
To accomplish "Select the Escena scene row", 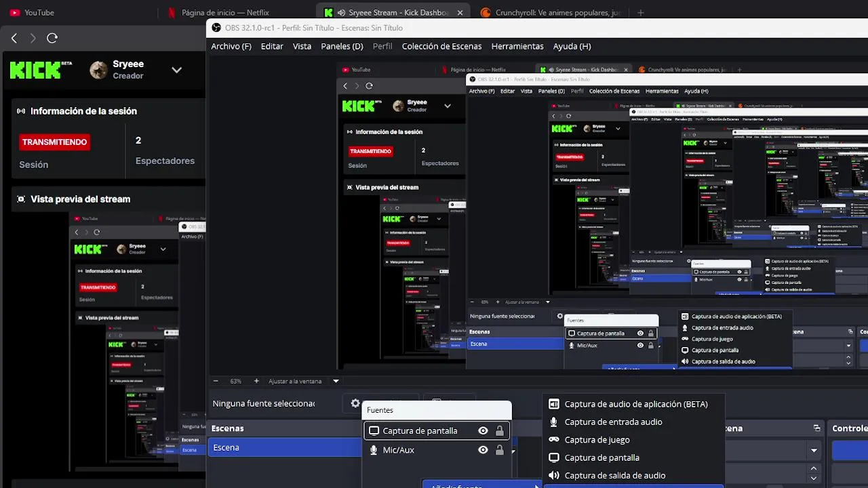I will [x=285, y=447].
